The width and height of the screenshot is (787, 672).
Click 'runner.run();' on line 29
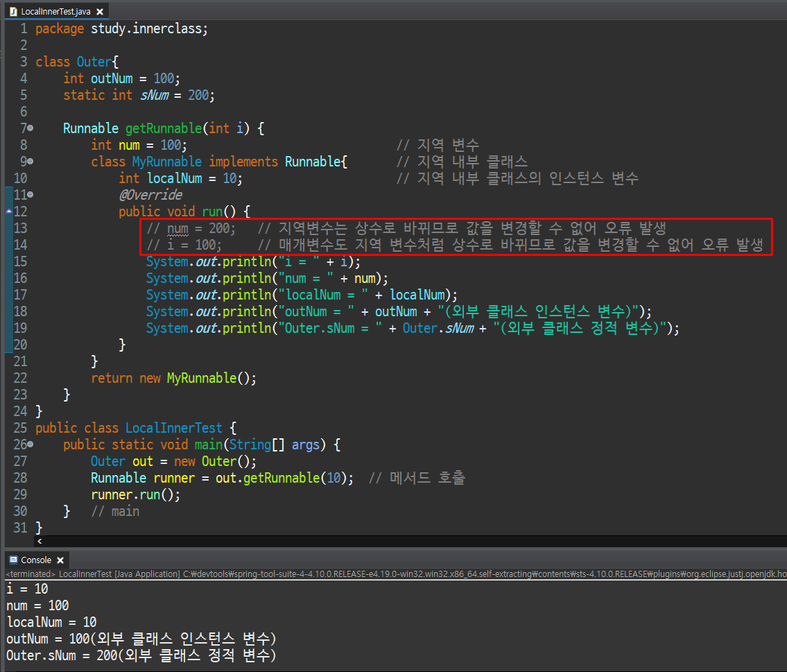[x=135, y=495]
